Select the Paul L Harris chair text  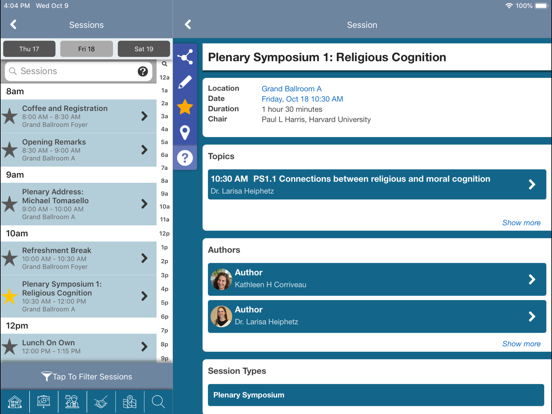316,120
